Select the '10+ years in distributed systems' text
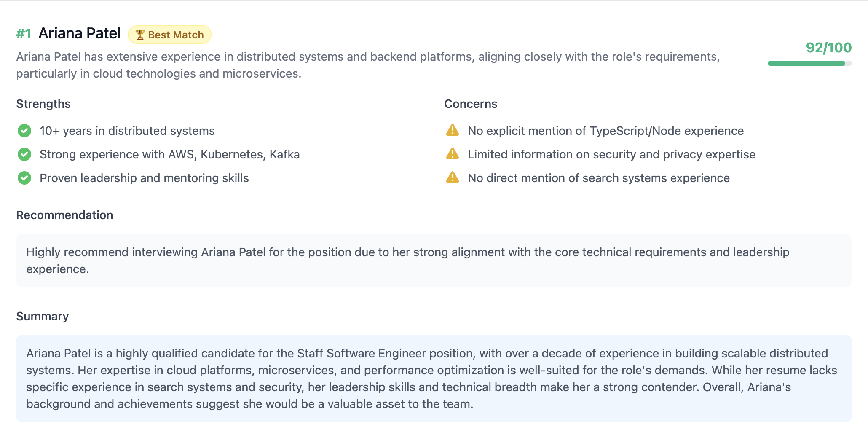This screenshot has width=868, height=435. [127, 131]
